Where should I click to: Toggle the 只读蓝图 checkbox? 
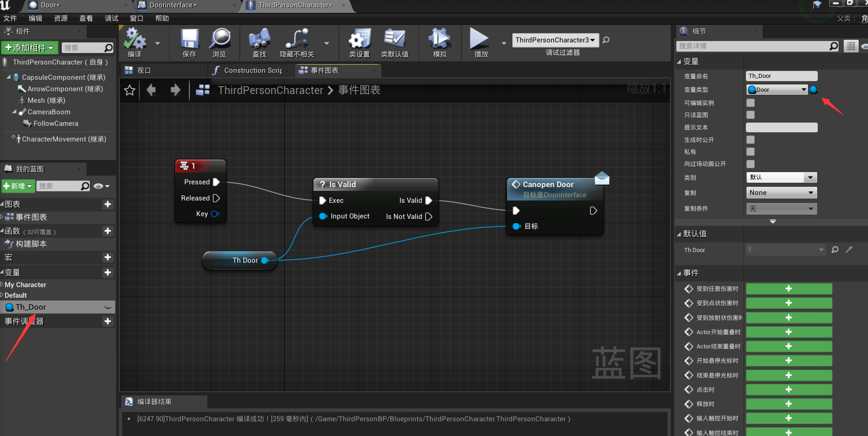coord(751,115)
